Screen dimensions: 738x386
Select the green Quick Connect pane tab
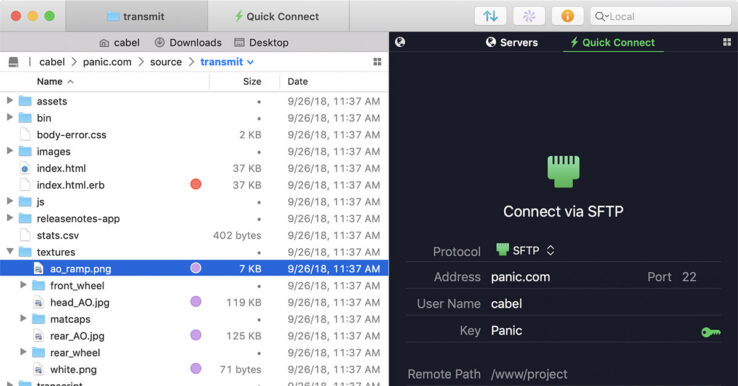click(x=613, y=42)
